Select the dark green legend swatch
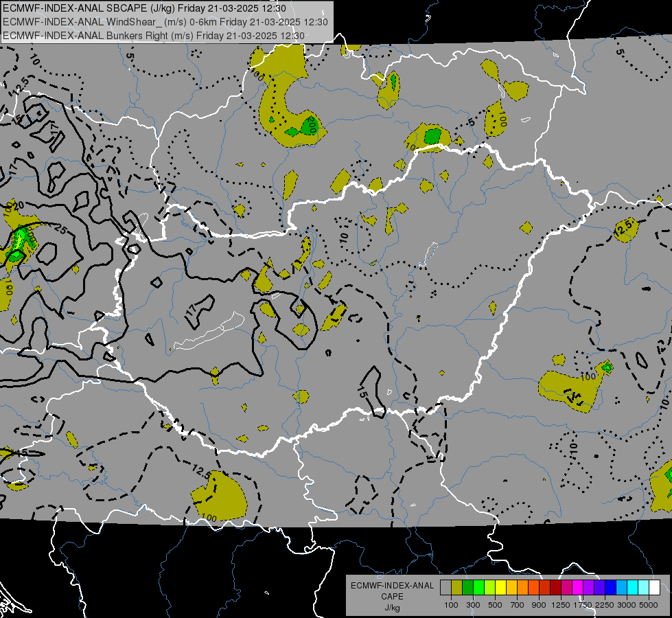This screenshot has height=618, width=672. [468, 588]
